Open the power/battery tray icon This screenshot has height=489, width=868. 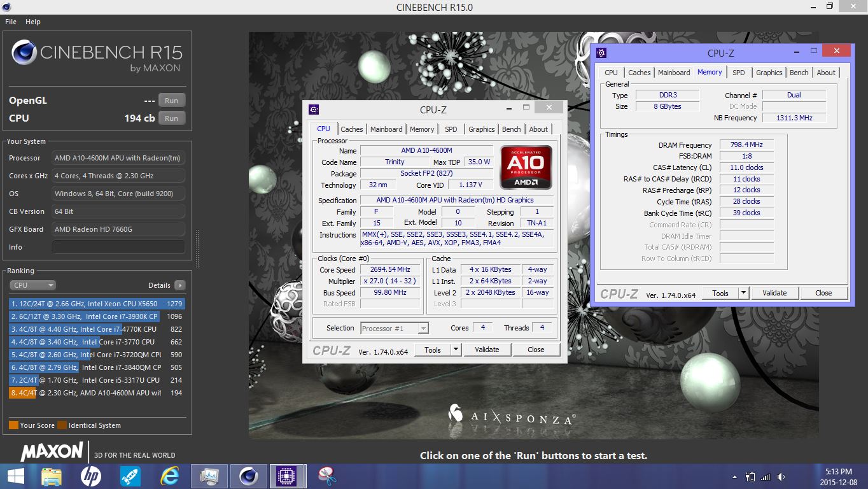(x=750, y=476)
